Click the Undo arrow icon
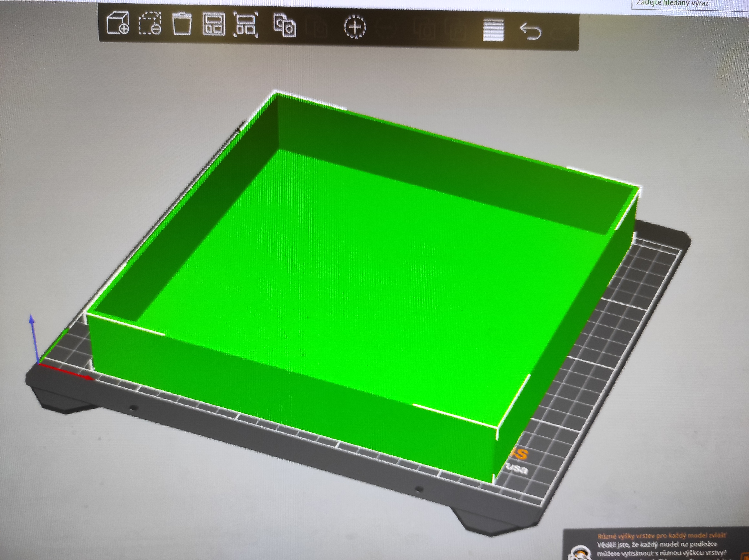The height and width of the screenshot is (560, 749). pyautogui.click(x=531, y=31)
